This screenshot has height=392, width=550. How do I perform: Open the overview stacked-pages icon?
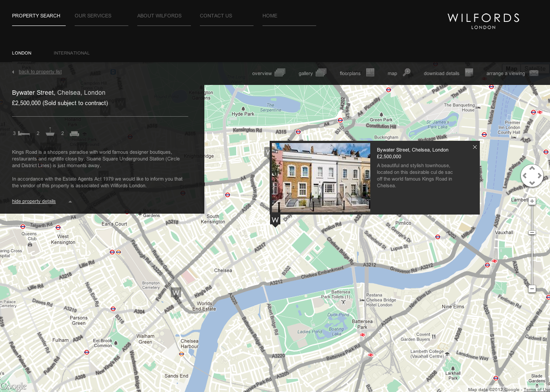coord(280,72)
